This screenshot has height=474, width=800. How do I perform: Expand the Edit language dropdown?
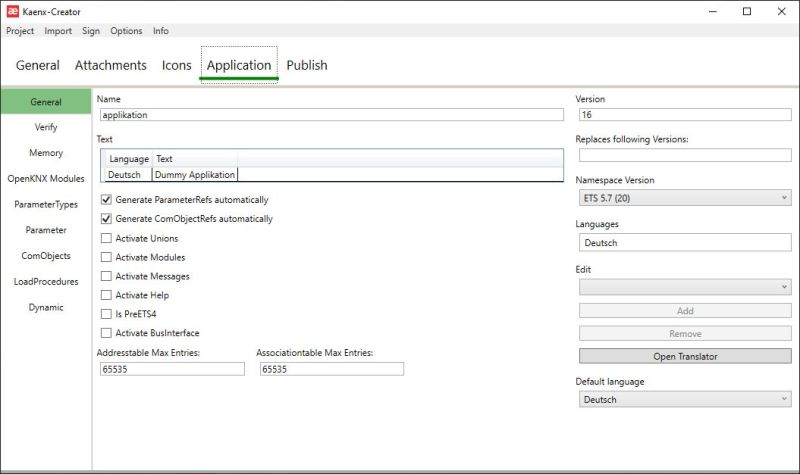(x=685, y=287)
